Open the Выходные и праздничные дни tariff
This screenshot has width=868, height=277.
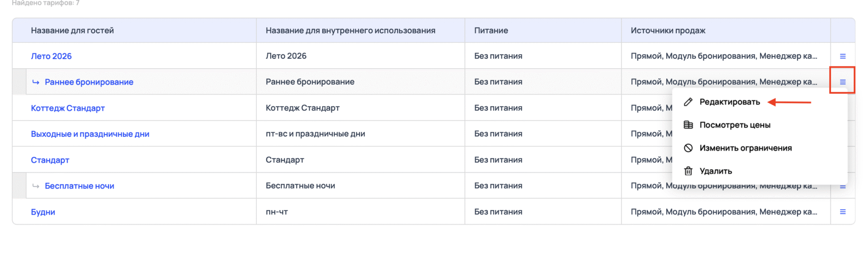[90, 134]
